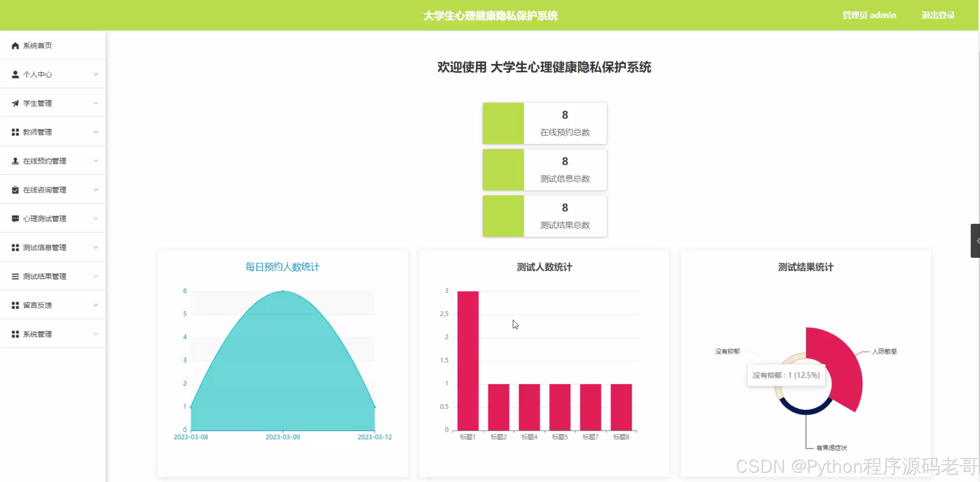This screenshot has width=980, height=482.
Task: Expand the 测试信息管理 chevron arrow
Action: click(95, 247)
